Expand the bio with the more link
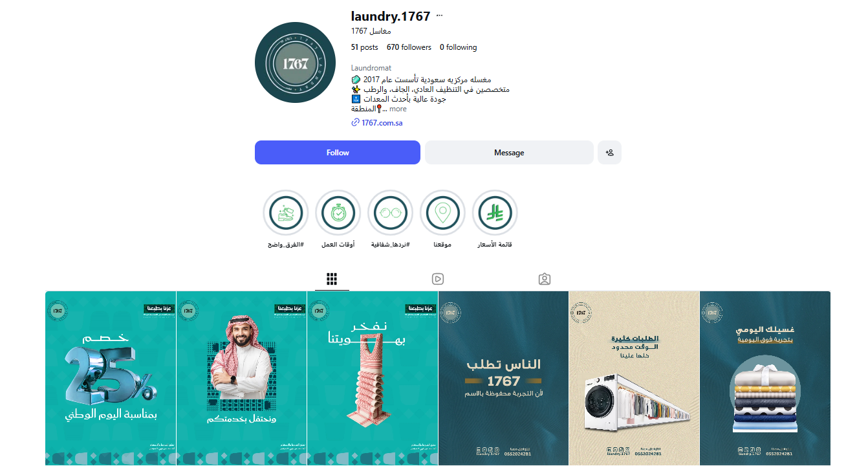Image resolution: width=868 pixels, height=466 pixels. pos(398,109)
